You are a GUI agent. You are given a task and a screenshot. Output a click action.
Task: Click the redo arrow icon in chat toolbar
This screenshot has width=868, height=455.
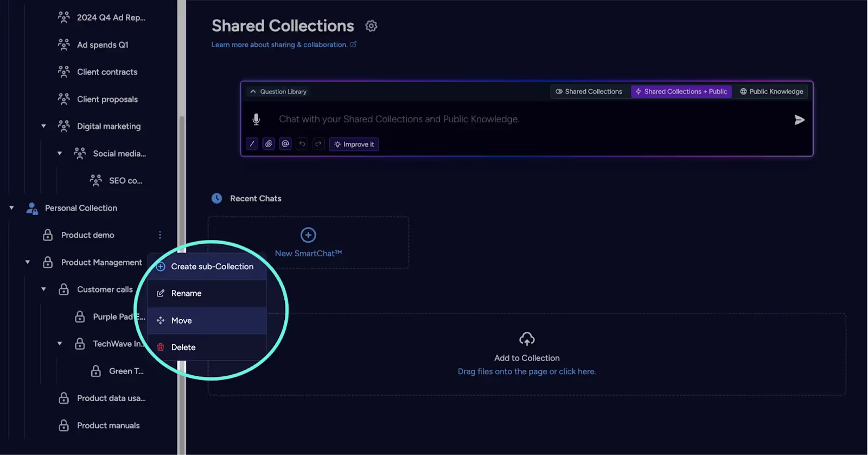pos(318,144)
